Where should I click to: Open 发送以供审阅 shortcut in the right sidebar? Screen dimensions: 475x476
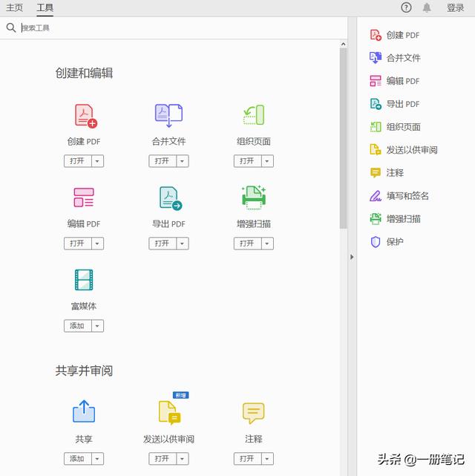click(404, 150)
